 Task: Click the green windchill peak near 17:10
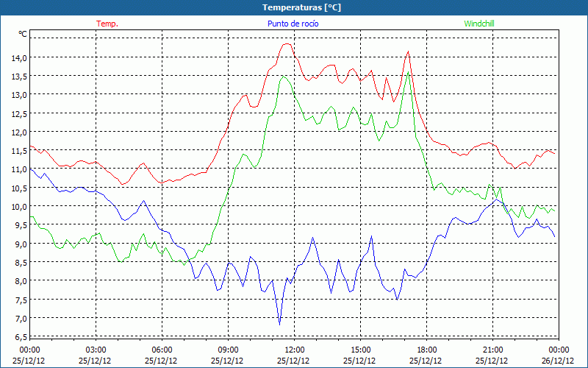(408, 71)
